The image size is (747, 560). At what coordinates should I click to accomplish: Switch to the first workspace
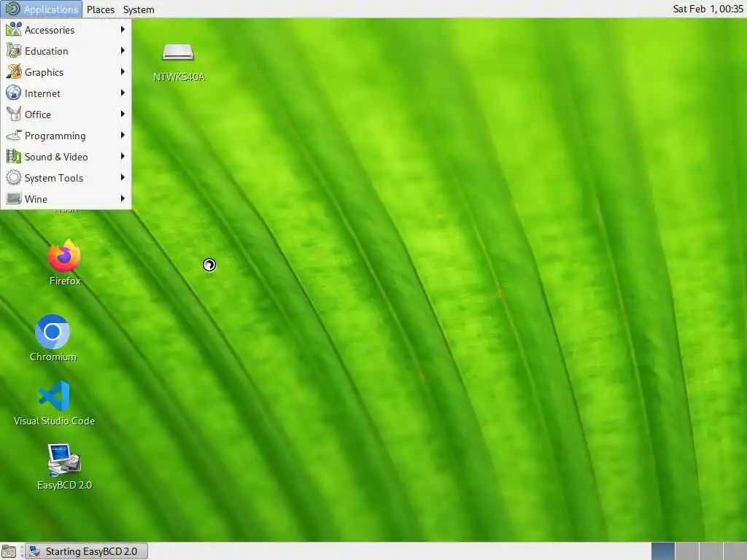tap(662, 551)
